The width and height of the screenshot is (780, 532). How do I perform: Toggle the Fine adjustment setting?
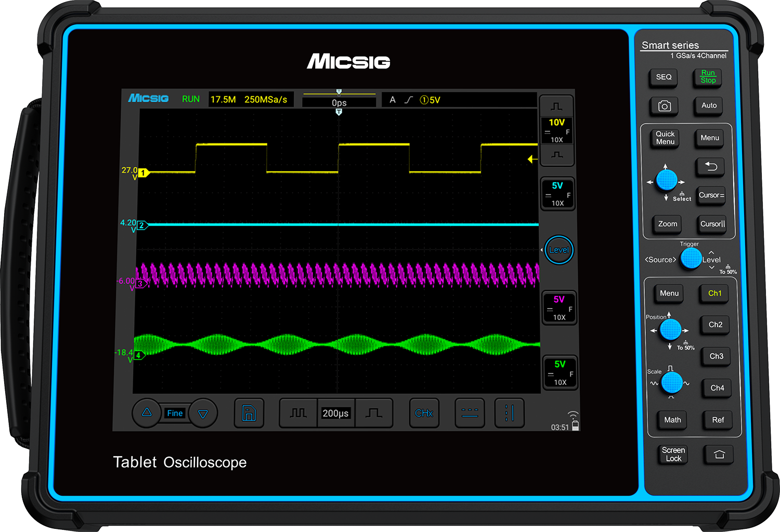point(175,413)
